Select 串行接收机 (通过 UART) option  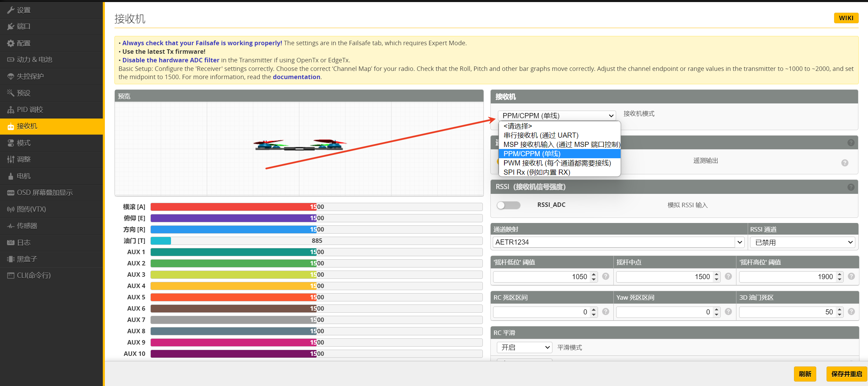[541, 135]
